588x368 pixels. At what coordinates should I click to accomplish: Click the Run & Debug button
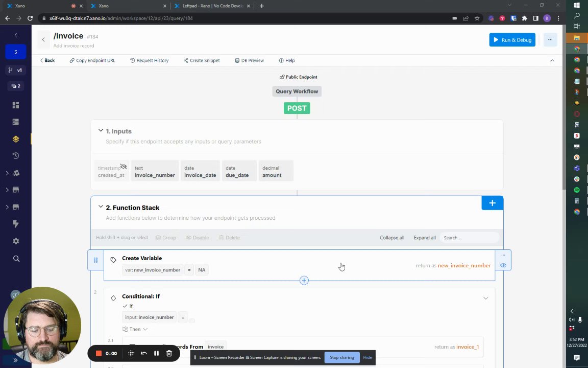[x=512, y=40]
